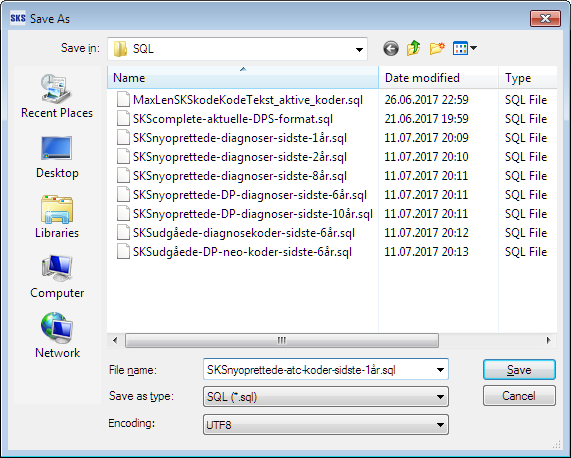Select SKSnyoprettede-diagnoser-sidste-1år.sql

(x=240, y=138)
